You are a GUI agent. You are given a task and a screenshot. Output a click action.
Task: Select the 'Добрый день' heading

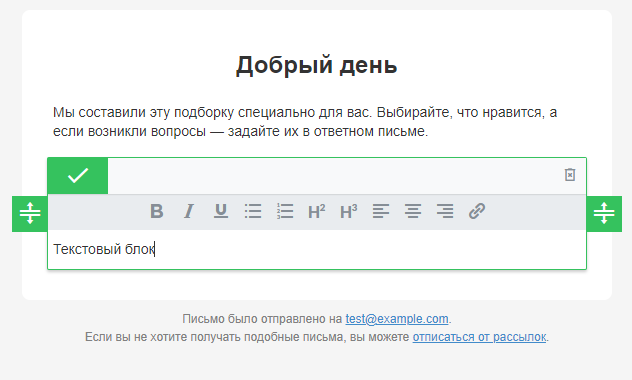point(317,65)
